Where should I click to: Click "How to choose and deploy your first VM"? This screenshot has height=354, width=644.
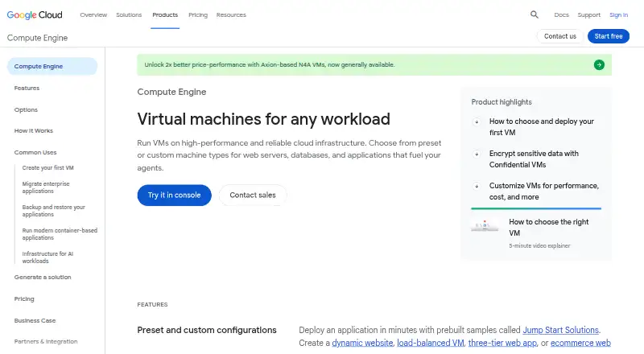(x=541, y=127)
